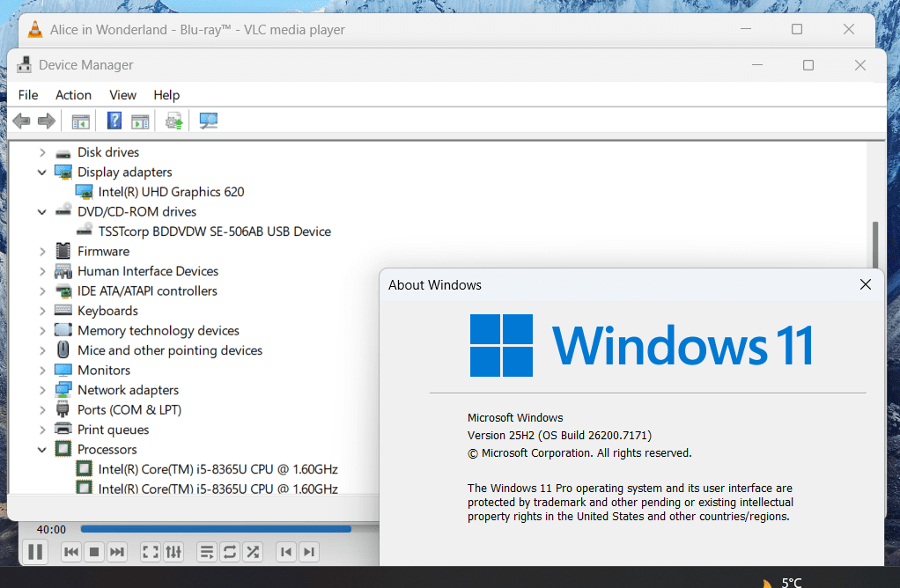Click VLC previous media button

click(71, 552)
